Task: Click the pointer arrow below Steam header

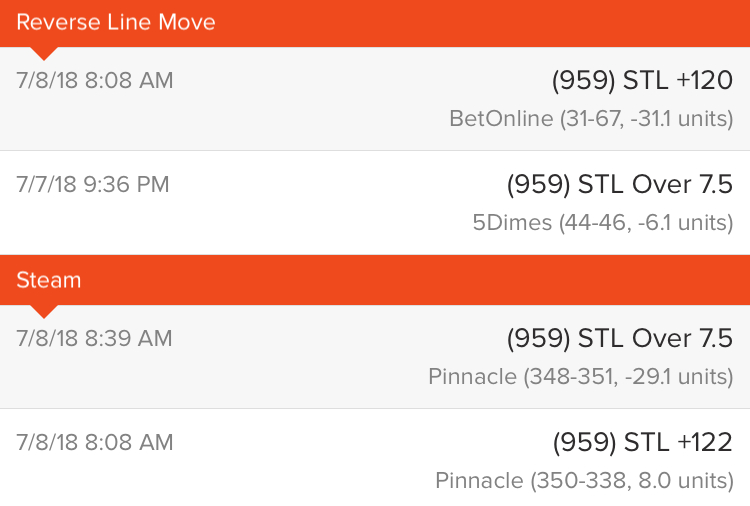Action: [44, 312]
